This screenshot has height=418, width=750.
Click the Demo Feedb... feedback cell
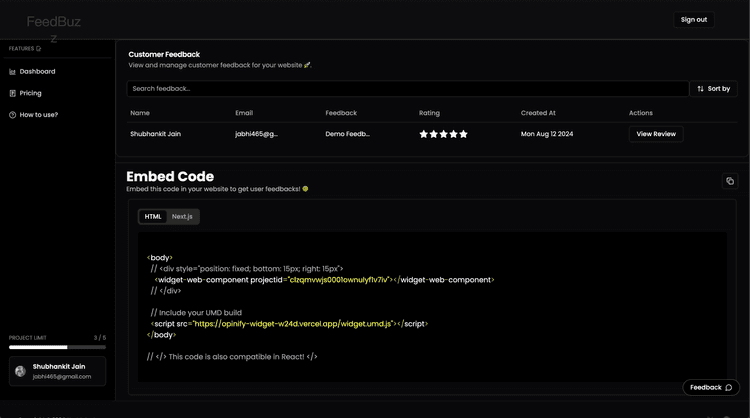[x=347, y=134]
